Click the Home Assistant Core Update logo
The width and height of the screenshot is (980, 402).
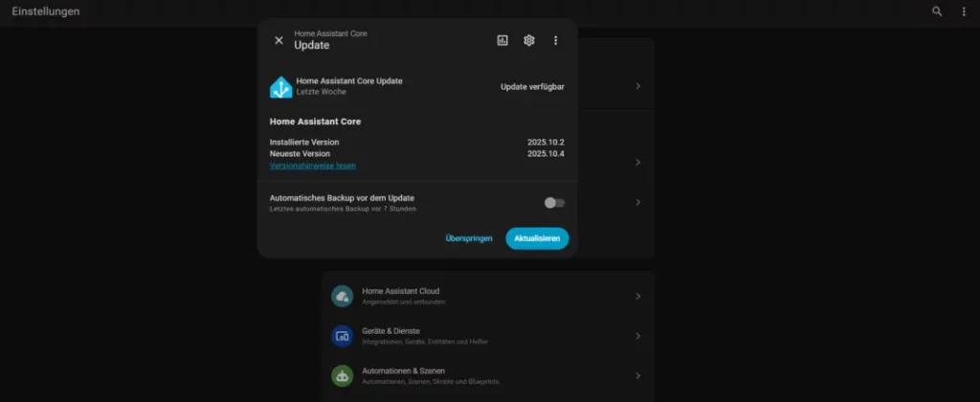point(280,87)
